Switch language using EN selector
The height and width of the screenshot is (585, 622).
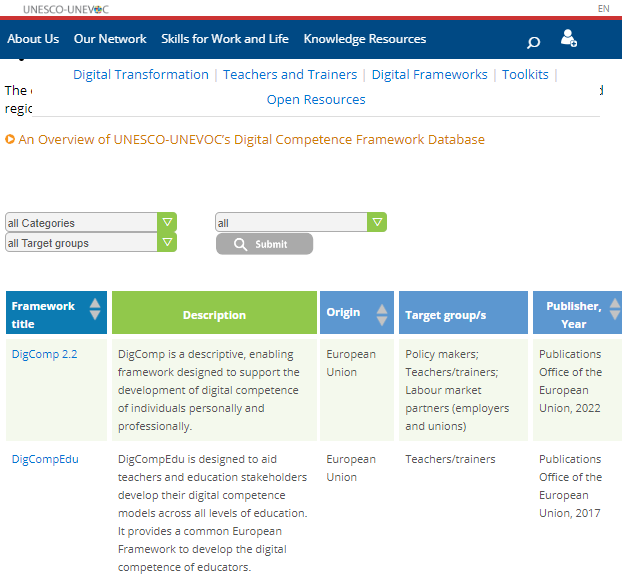coord(603,9)
